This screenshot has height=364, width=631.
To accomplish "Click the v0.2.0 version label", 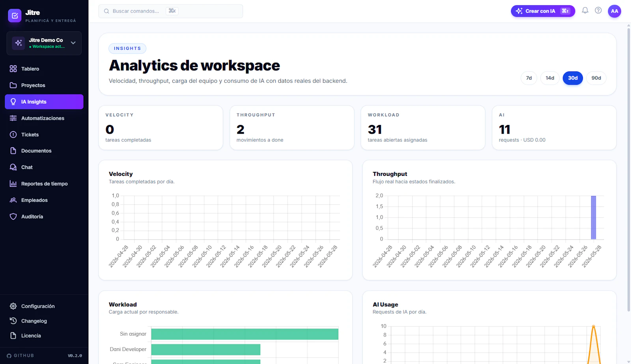I will point(75,356).
